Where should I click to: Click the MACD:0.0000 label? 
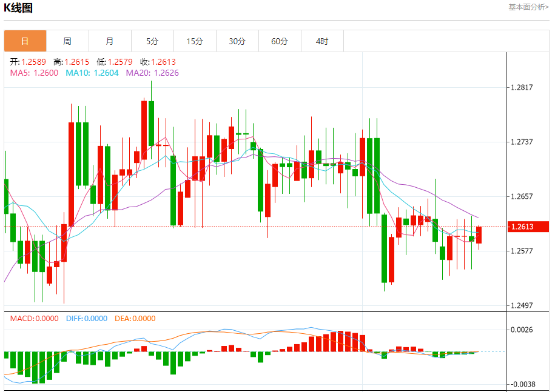click(35, 319)
